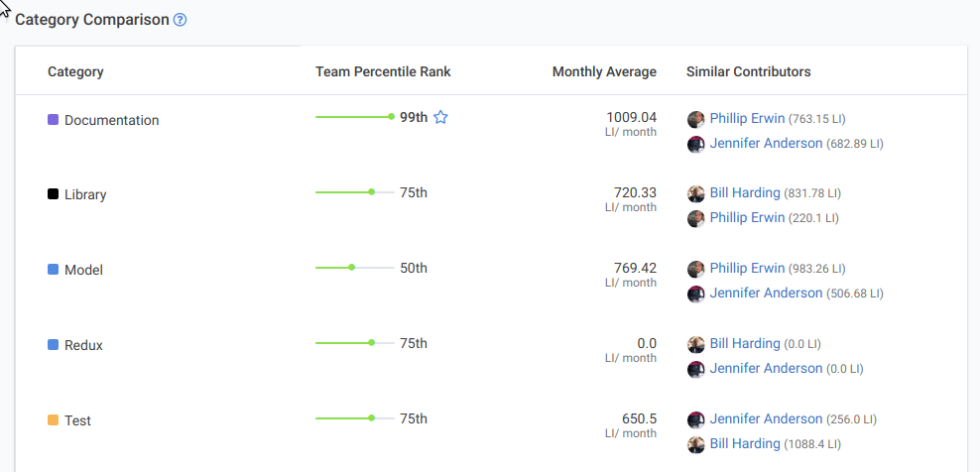The height and width of the screenshot is (472, 980).
Task: Click the Category Comparison help icon
Action: (x=180, y=20)
